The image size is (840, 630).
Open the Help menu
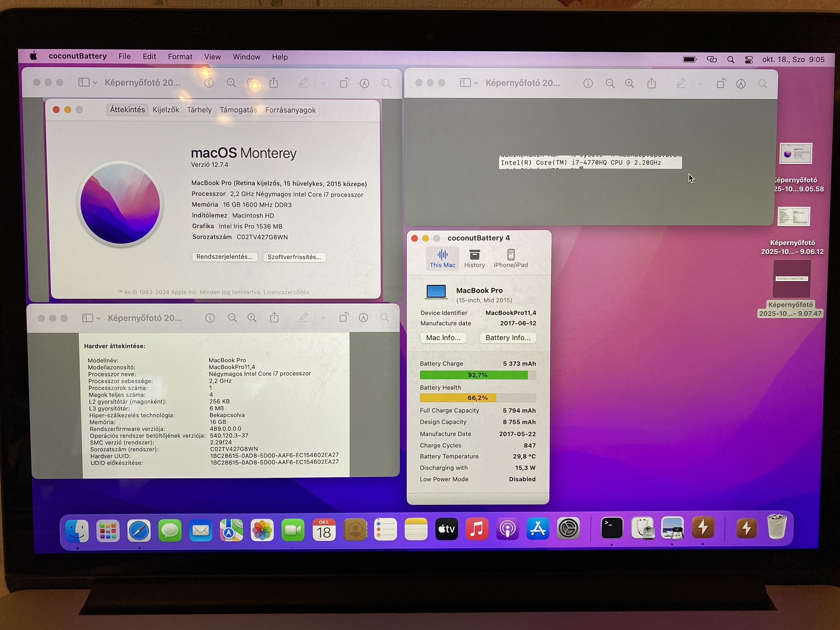(280, 57)
